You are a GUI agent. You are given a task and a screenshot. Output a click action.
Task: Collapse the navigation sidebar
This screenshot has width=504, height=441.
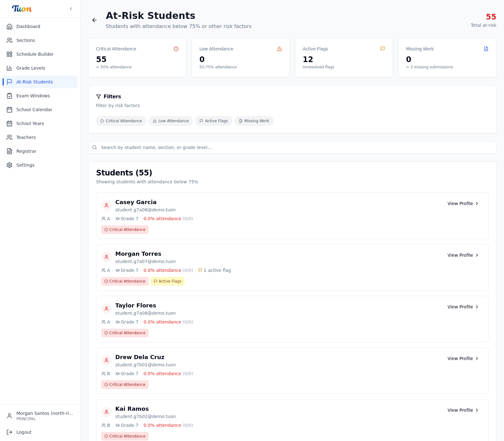71,9
